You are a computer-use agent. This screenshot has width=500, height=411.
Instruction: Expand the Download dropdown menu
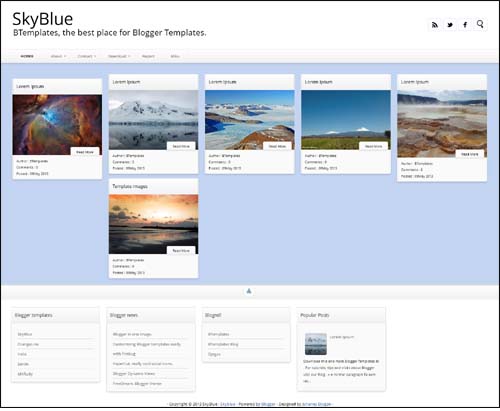point(119,56)
